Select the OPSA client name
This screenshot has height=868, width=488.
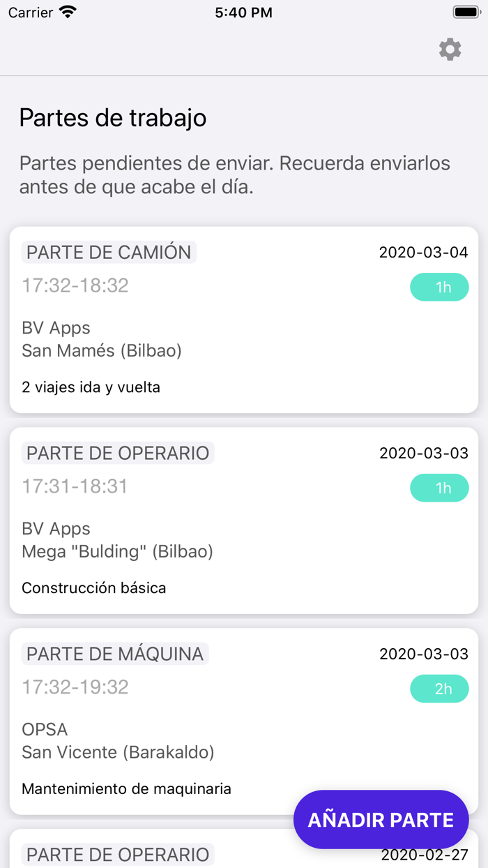pyautogui.click(x=44, y=729)
